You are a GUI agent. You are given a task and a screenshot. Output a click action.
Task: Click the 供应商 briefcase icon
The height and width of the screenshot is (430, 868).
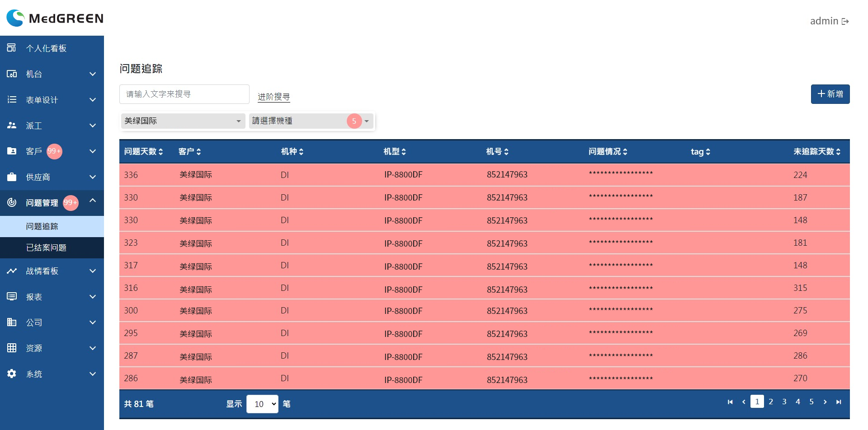[12, 177]
